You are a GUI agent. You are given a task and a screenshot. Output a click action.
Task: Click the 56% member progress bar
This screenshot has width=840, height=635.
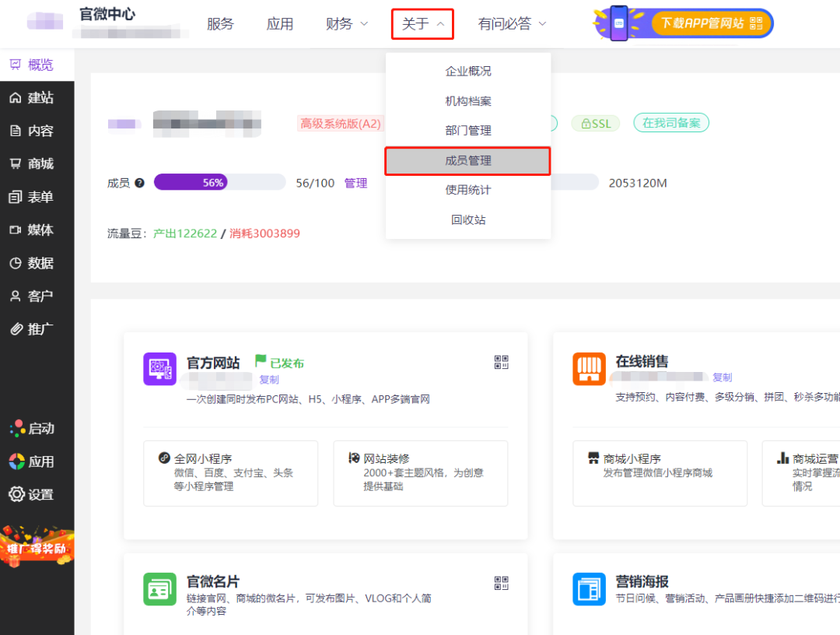click(219, 183)
